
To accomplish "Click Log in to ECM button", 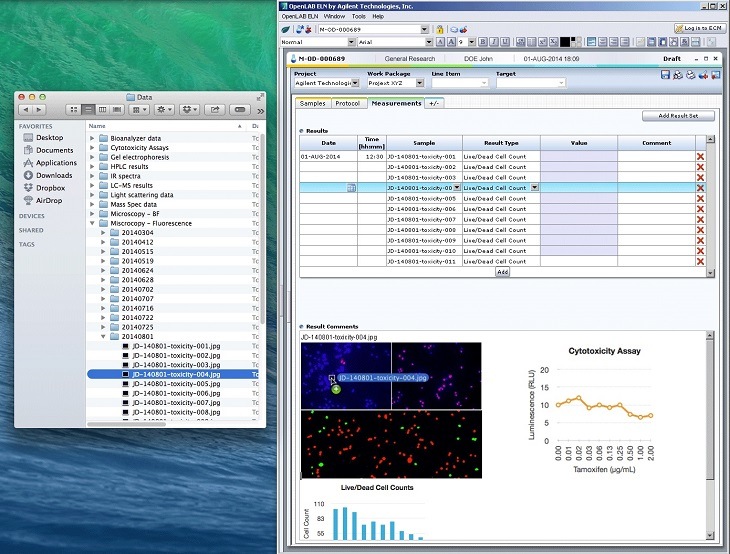I will click(699, 28).
